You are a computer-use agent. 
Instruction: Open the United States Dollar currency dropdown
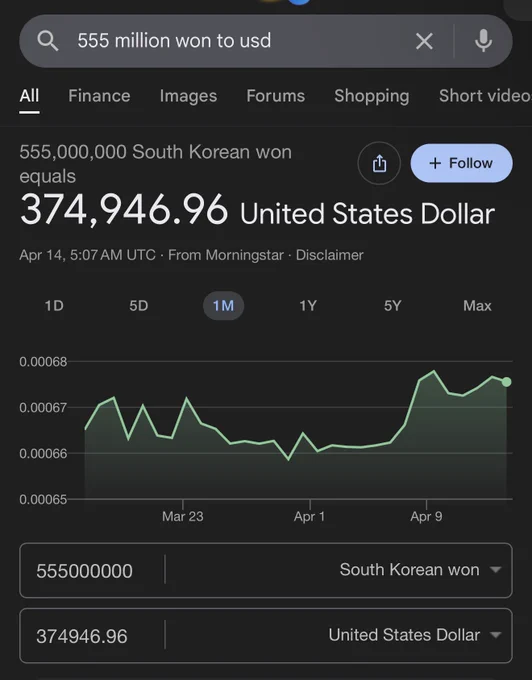415,635
